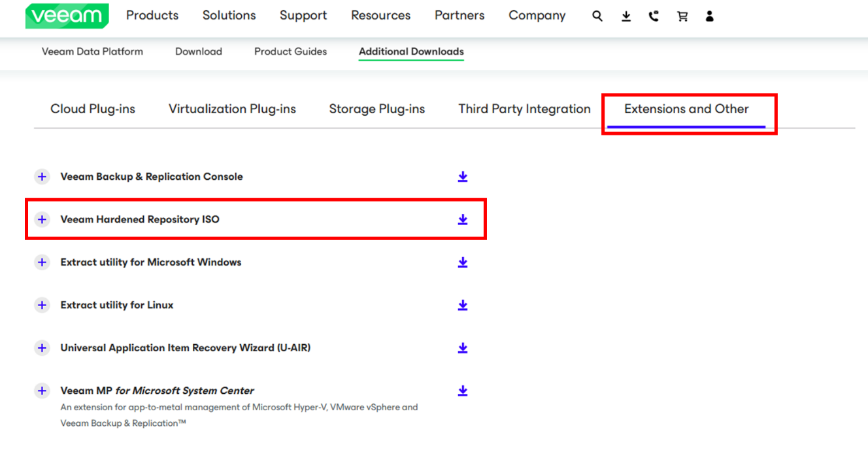Switch to Cloud Plug-ins tab
The image size is (868, 471).
click(93, 109)
